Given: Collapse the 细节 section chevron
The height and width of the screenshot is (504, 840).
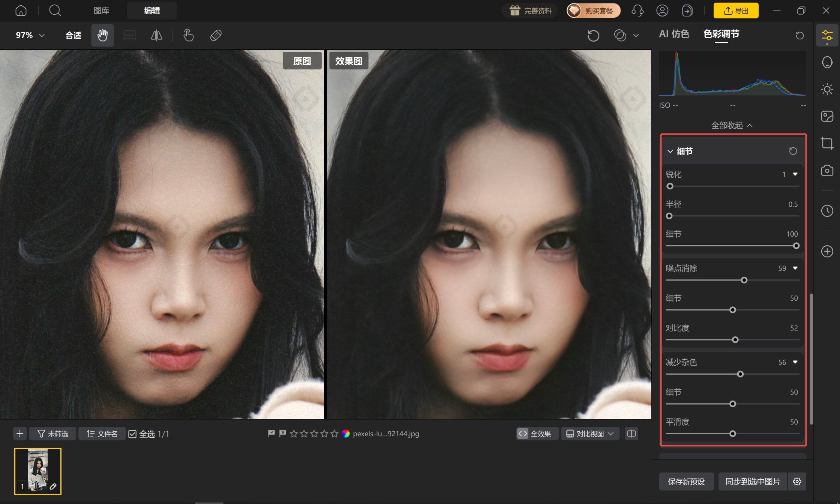Looking at the screenshot, I should [x=670, y=151].
